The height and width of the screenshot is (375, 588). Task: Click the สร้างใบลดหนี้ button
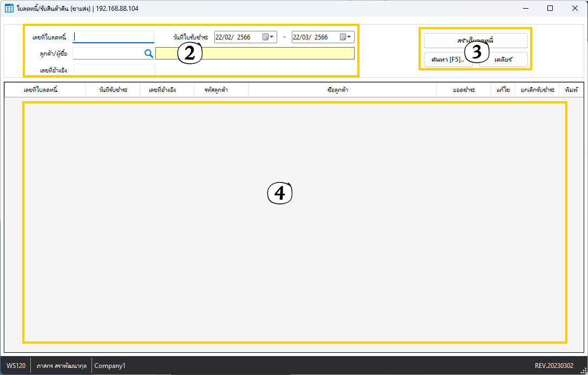[475, 41]
